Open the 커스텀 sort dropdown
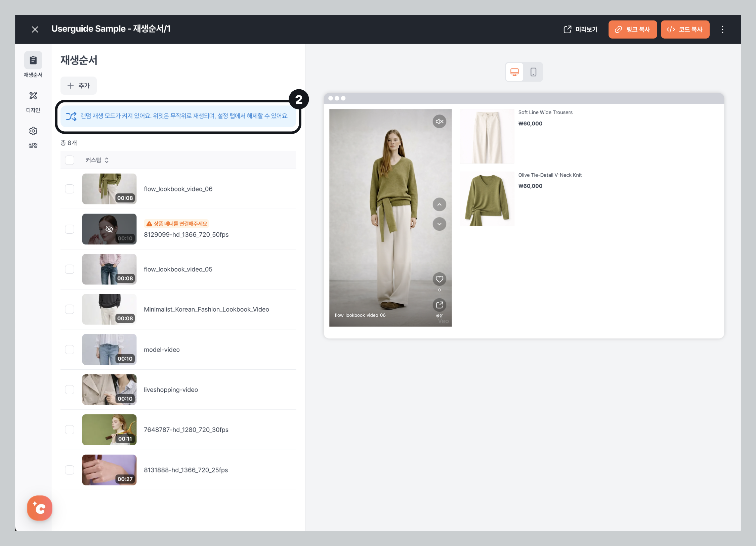This screenshot has height=546, width=756. click(x=97, y=160)
